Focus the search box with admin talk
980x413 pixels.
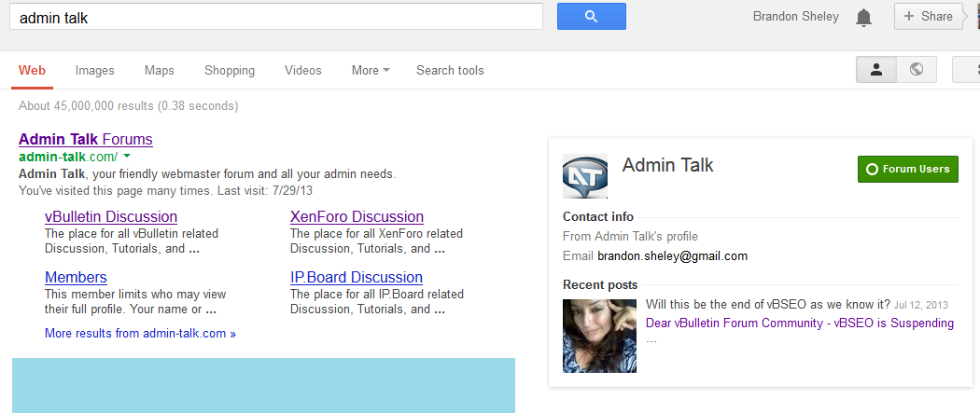click(x=275, y=17)
